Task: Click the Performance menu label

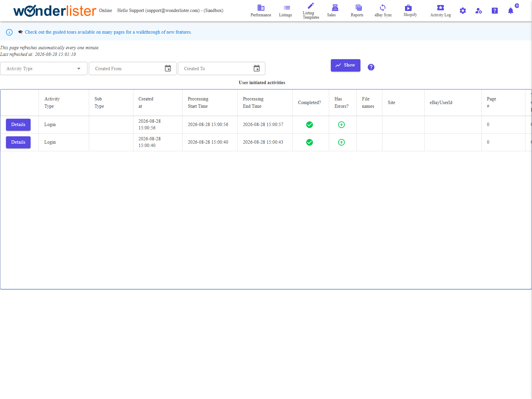Action: [x=261, y=15]
